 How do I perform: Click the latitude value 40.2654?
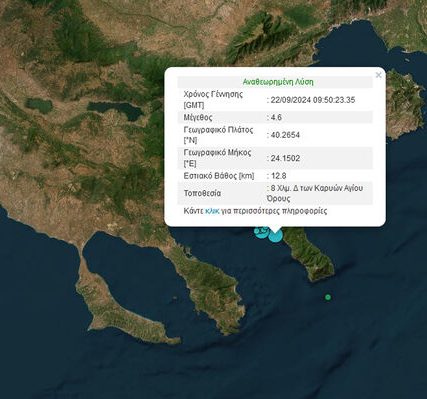[x=285, y=135]
